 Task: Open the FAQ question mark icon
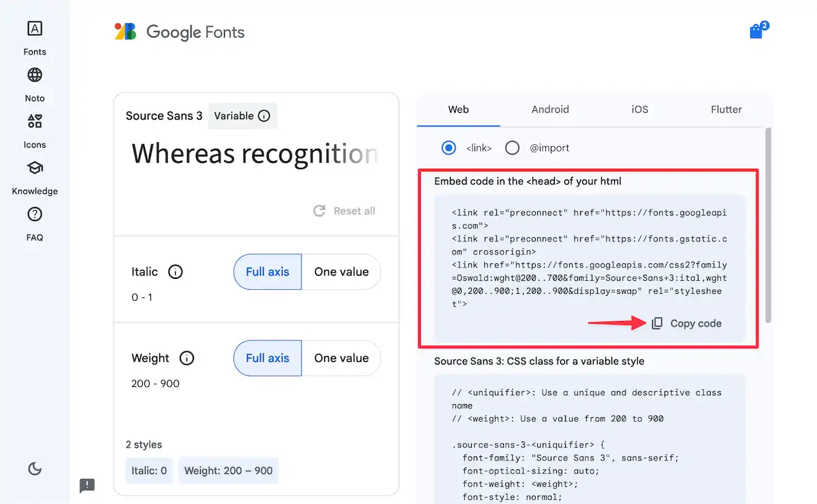(35, 214)
